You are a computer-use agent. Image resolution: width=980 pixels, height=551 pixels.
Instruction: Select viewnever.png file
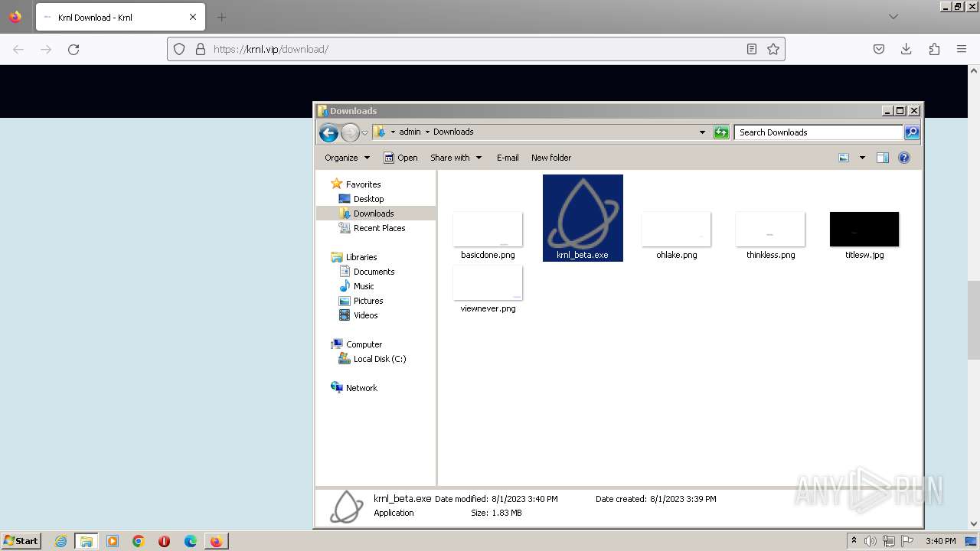click(x=488, y=289)
